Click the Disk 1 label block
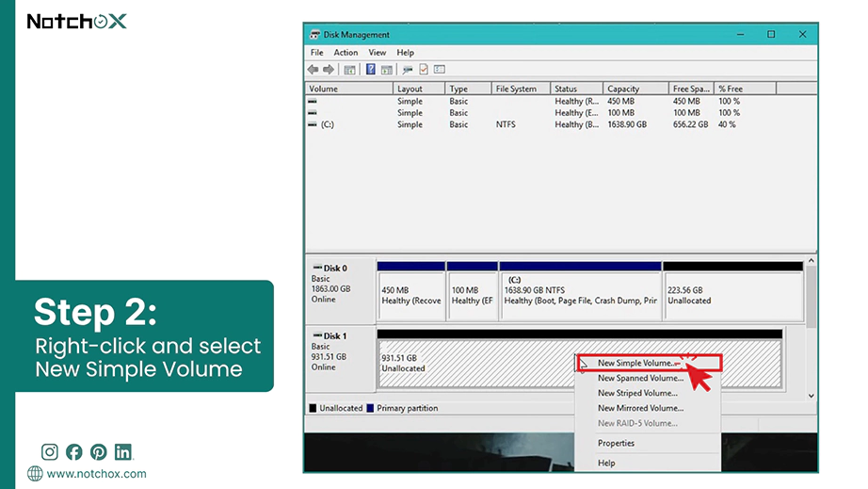868x489 pixels. pos(341,358)
